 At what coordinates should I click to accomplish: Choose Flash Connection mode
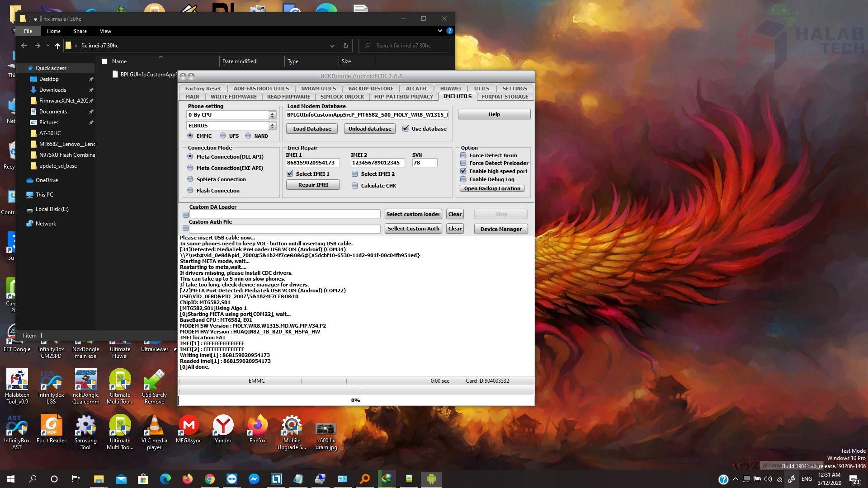tap(190, 190)
